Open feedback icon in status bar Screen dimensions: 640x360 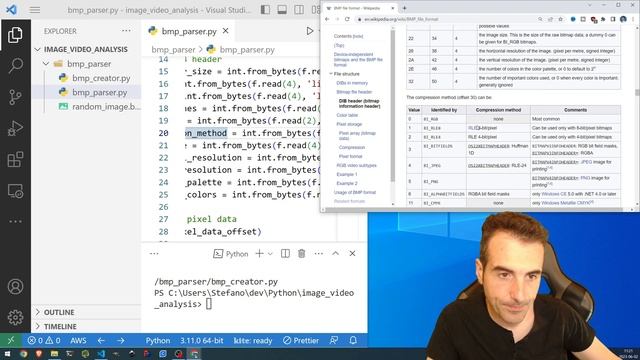(334, 340)
